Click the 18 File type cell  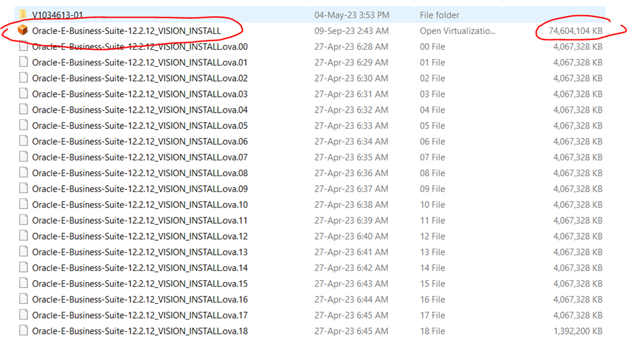coord(433,331)
